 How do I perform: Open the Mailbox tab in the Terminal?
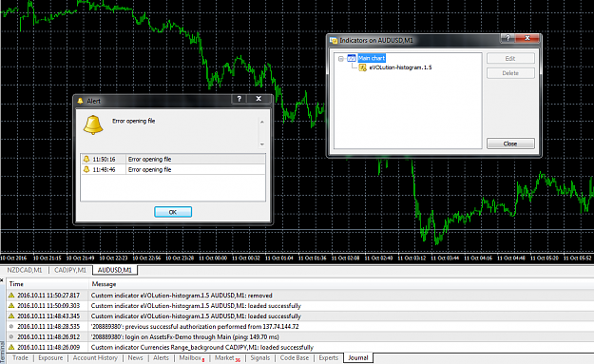pos(191,358)
